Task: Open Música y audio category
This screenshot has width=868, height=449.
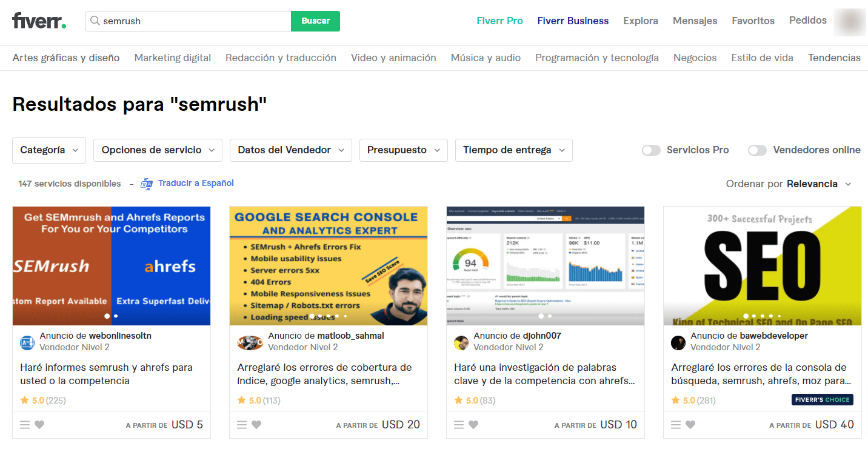Action: click(x=486, y=58)
